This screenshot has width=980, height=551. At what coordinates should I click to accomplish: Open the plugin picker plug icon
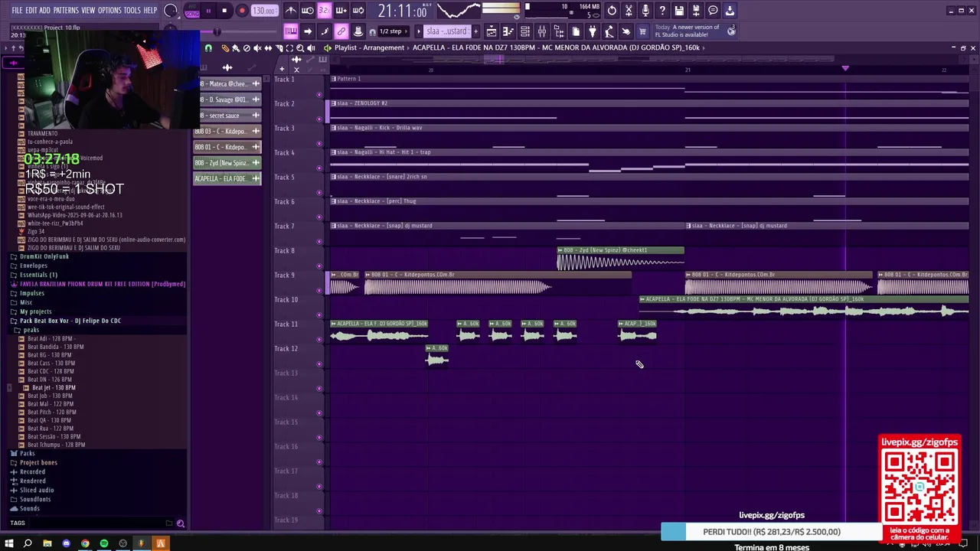coord(592,31)
